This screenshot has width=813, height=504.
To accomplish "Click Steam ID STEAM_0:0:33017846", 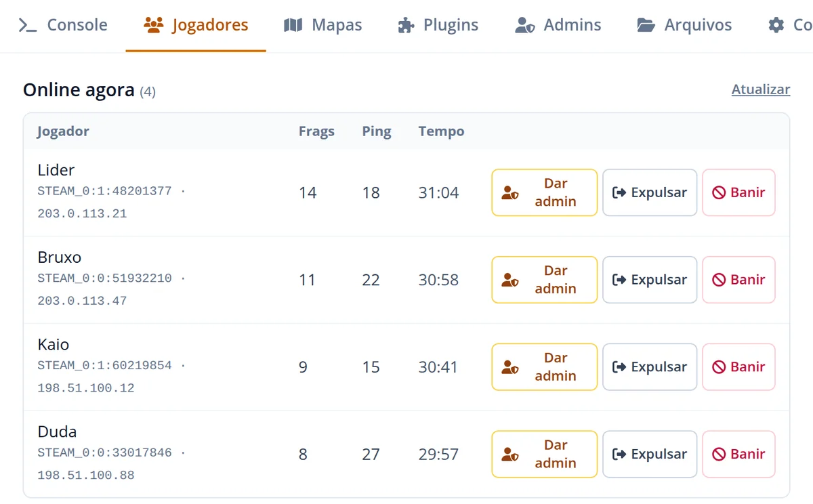I will (104, 453).
